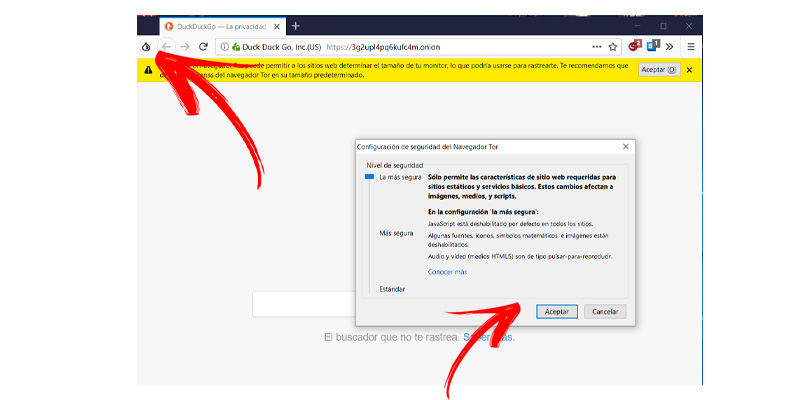800x400 pixels.
Task: Dismiss the yellow notification bar
Action: 689,70
